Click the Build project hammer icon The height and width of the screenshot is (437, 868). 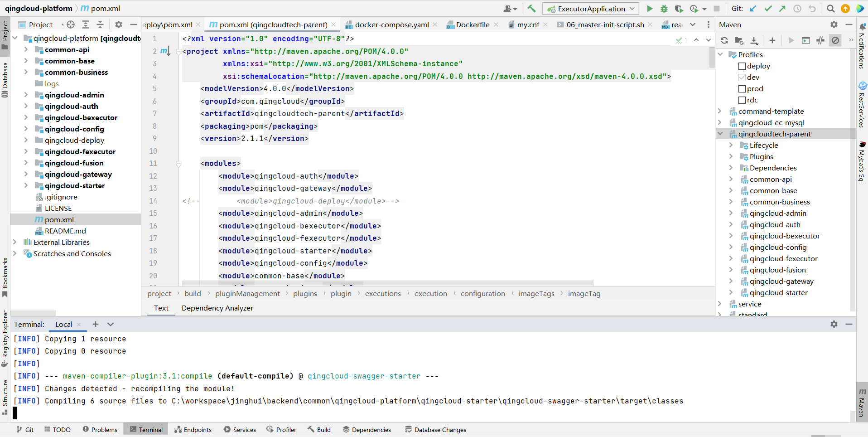[x=531, y=9]
